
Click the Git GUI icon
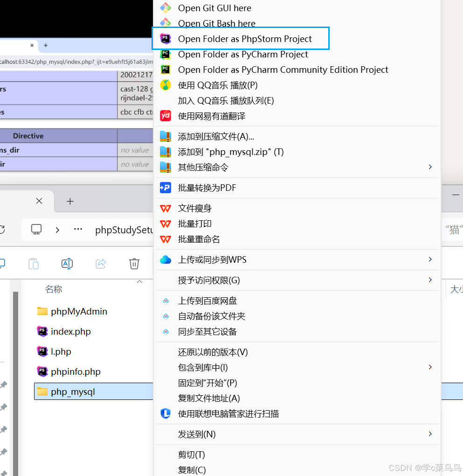166,8
